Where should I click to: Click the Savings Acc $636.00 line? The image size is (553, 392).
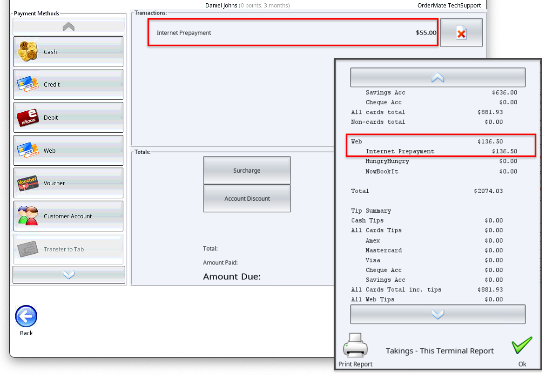click(x=441, y=93)
